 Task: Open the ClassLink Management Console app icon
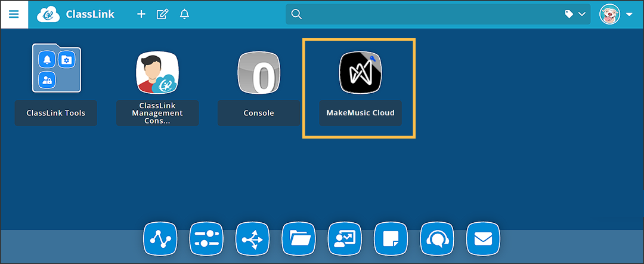[157, 73]
